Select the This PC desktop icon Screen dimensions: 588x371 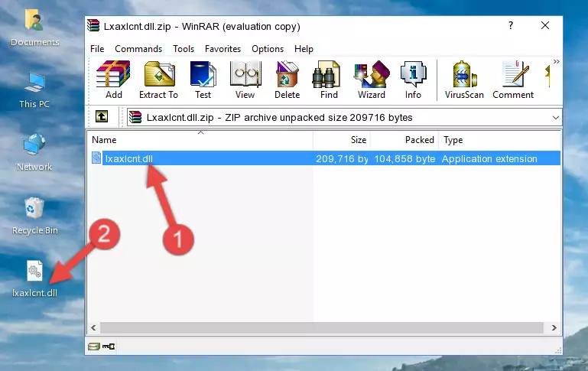(34, 90)
